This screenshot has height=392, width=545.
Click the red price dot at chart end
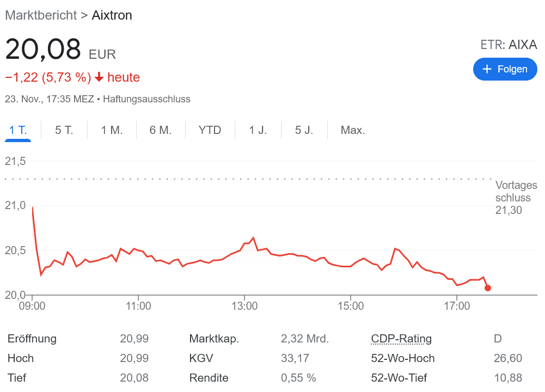[x=487, y=287]
